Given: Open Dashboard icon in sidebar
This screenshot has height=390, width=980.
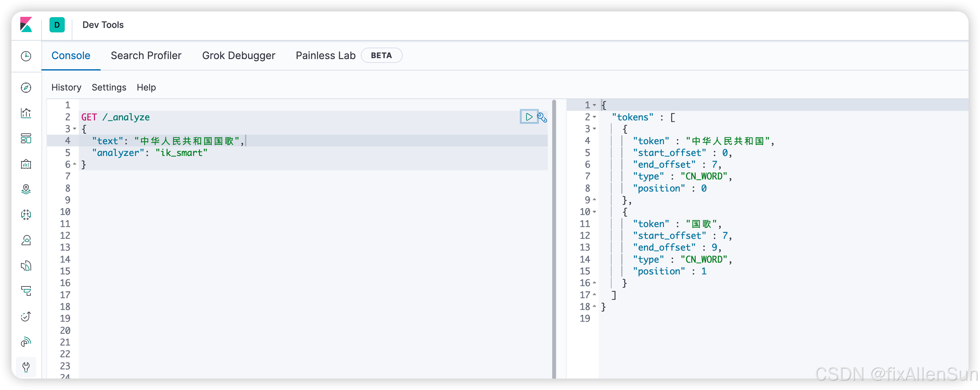Looking at the screenshot, I should 26,138.
